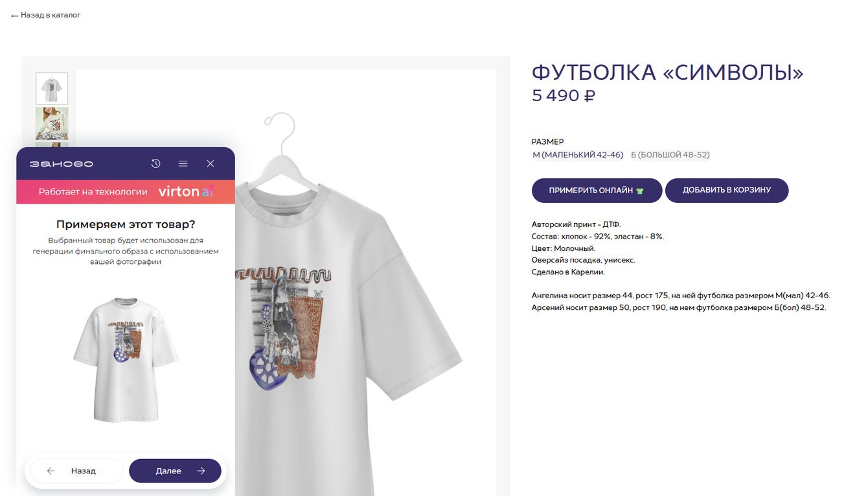Screen dimensions: 868x496
Task: Click the Далее button to proceed
Action: (175, 471)
